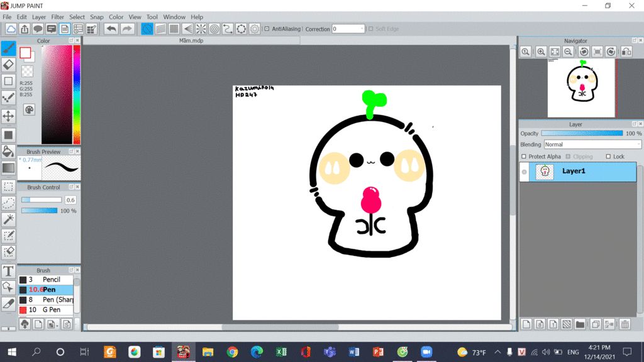This screenshot has width=644, height=362.
Task: Delete layer with trash icon
Action: [625, 324]
